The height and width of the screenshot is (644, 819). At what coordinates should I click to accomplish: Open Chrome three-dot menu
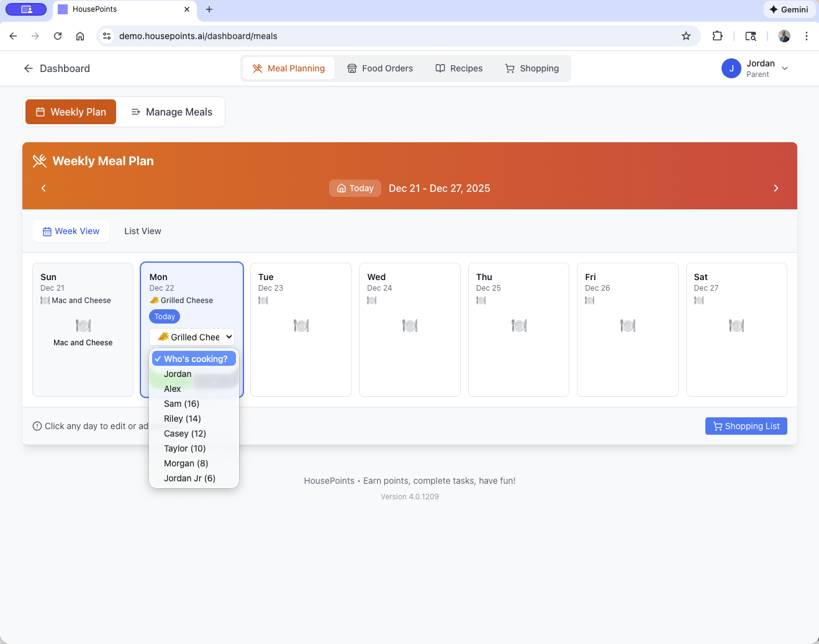[x=807, y=36]
